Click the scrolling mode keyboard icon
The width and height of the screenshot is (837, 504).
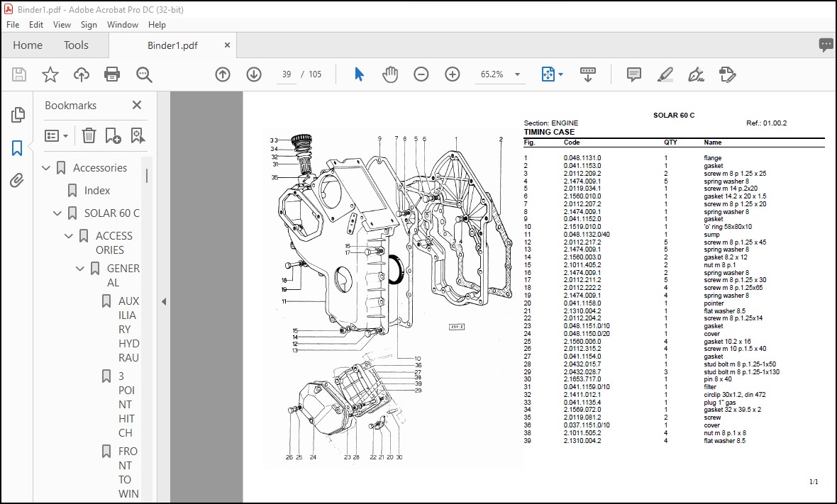click(588, 74)
